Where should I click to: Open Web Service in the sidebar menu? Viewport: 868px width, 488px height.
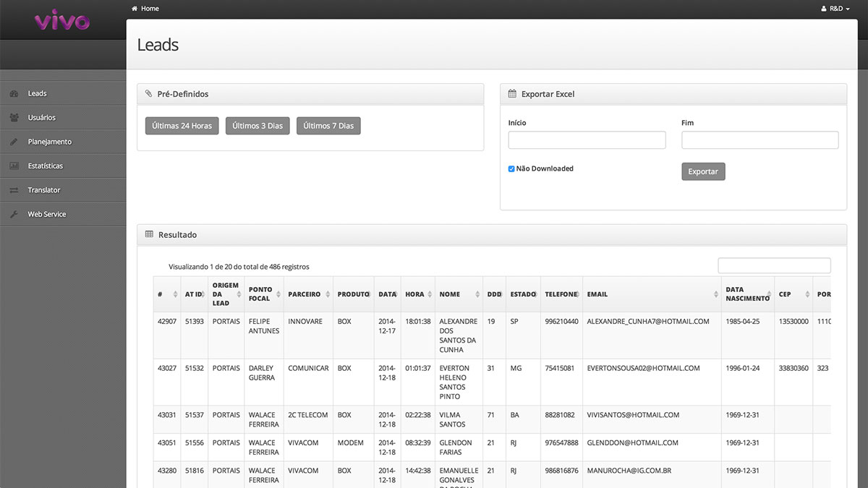[63, 214]
